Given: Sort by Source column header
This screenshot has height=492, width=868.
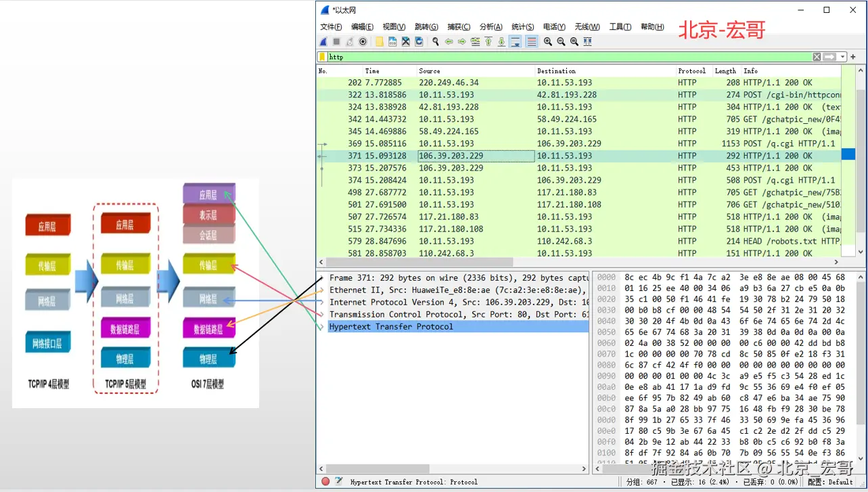Looking at the screenshot, I should (476, 70).
